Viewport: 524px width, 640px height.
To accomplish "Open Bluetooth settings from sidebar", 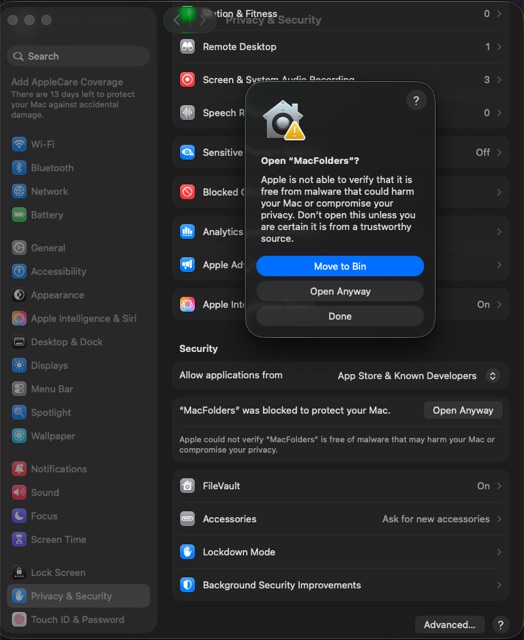I will tap(78, 168).
